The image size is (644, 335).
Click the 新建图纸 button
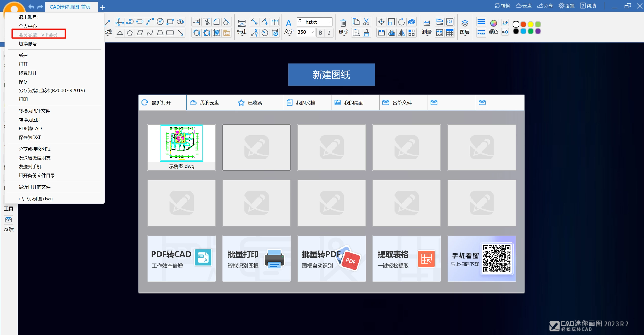[331, 75]
